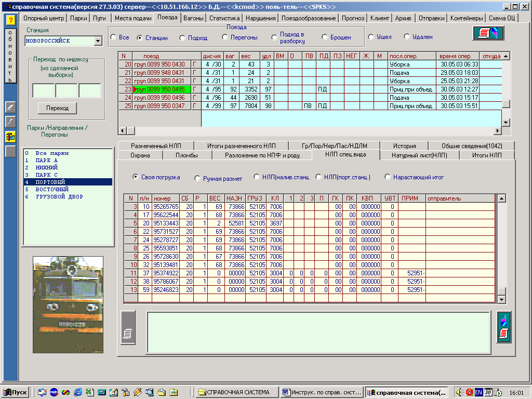The width and height of the screenshot is (532, 399).
Task: Select the 'Все' trains radio button
Action: click(114, 37)
